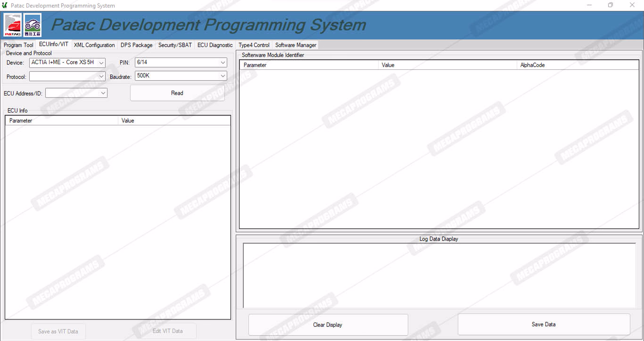644x341 pixels.
Task: Click the blue engineering logo icon
Action: (33, 25)
